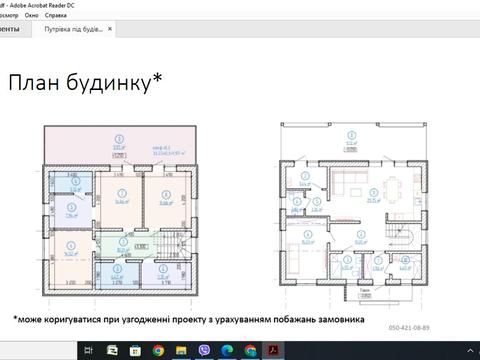The image size is (480, 360).
Task: Open the Справка menu
Action: pos(56,15)
